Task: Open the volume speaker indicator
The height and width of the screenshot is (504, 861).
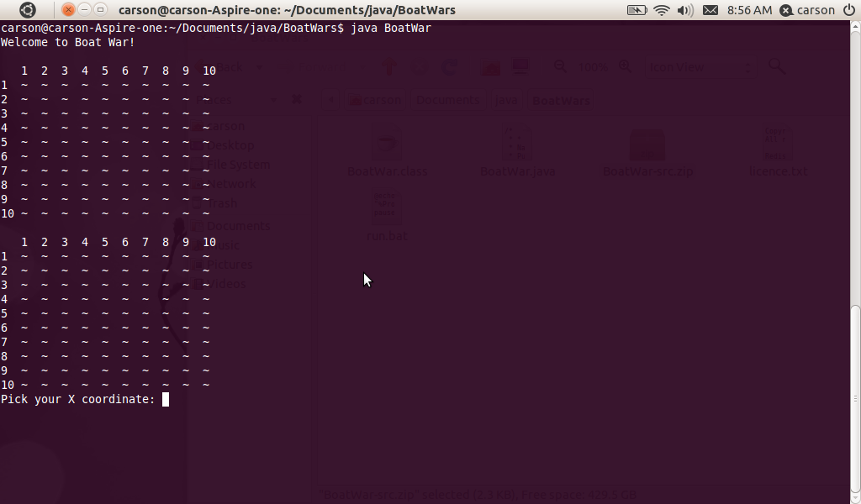Action: (x=685, y=10)
